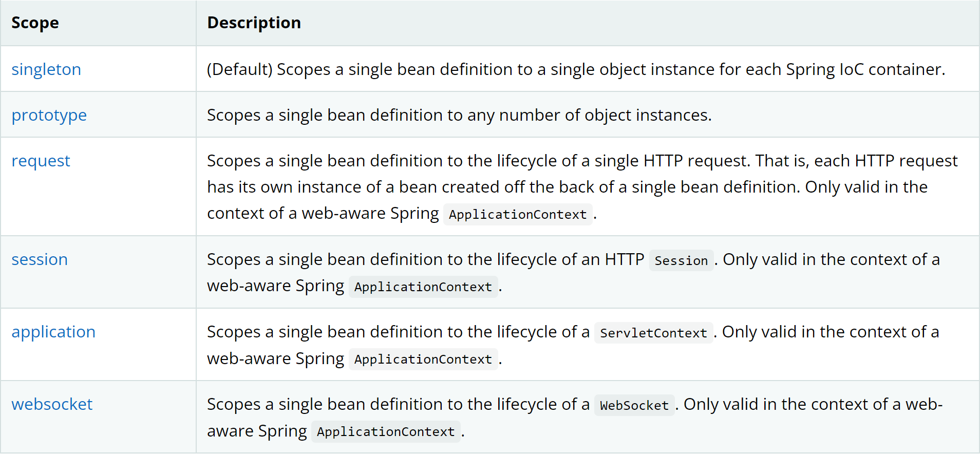Screen dimensions: 980x454
Task: Click the WebSocket code snippet
Action: [634, 406]
